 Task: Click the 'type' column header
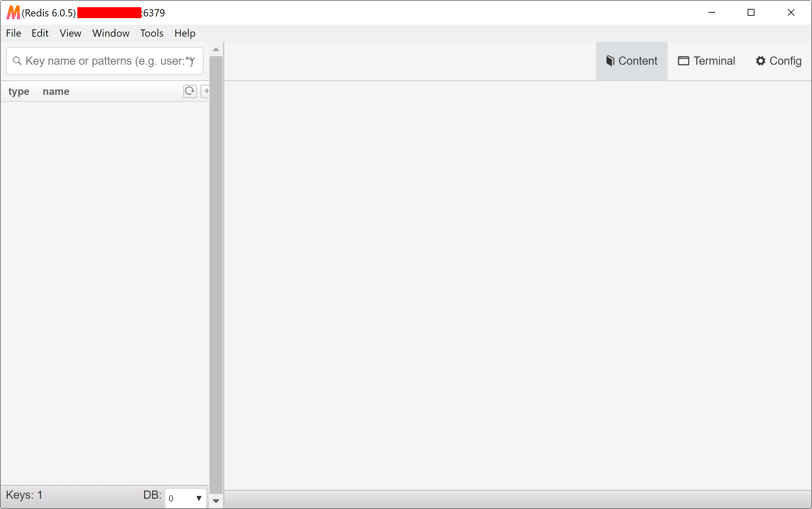(19, 91)
